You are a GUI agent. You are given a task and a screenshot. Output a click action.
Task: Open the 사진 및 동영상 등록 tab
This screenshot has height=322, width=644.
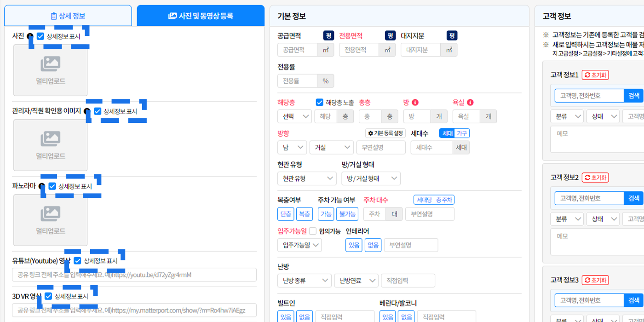[x=201, y=16]
